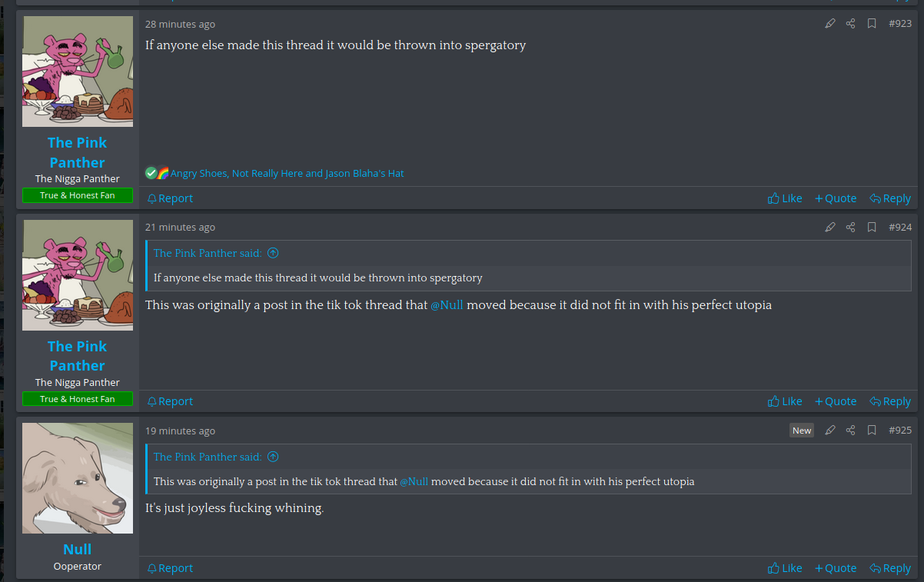Click the share icon on post #924

[x=850, y=228]
